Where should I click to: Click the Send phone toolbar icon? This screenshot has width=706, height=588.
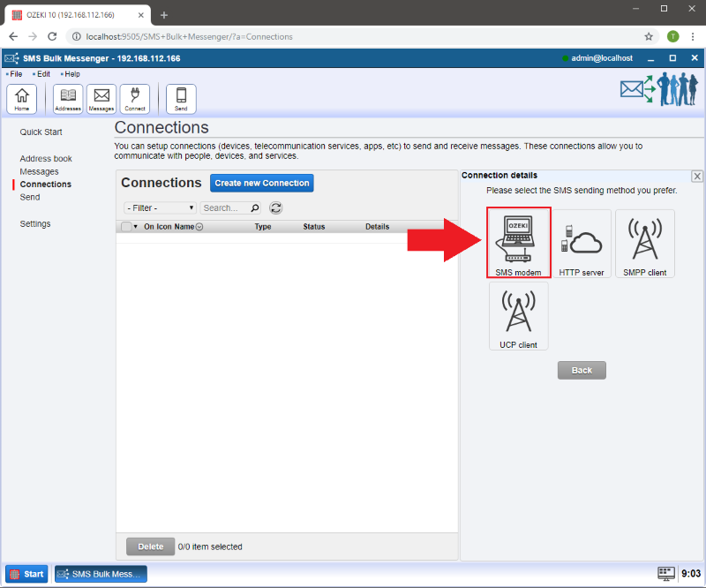click(x=181, y=99)
